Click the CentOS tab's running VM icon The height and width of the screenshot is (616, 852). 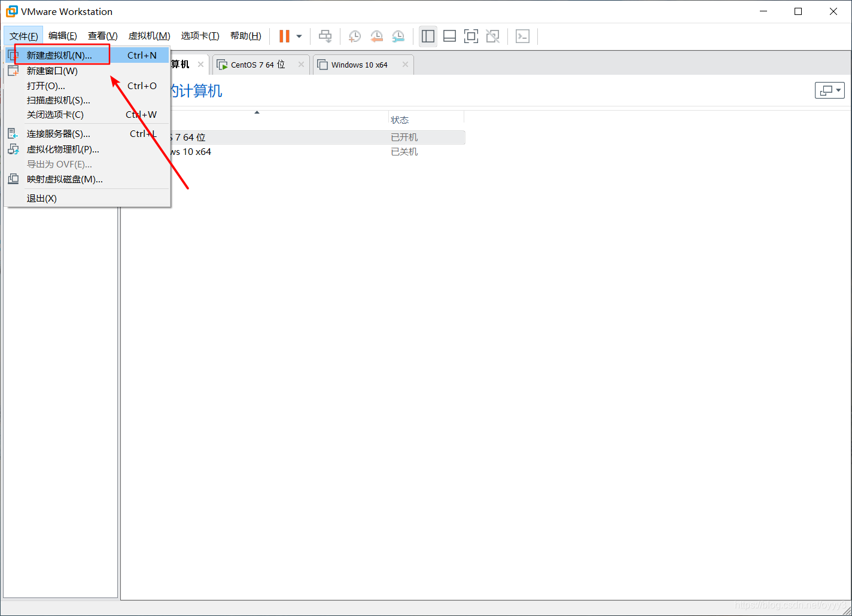(x=222, y=65)
